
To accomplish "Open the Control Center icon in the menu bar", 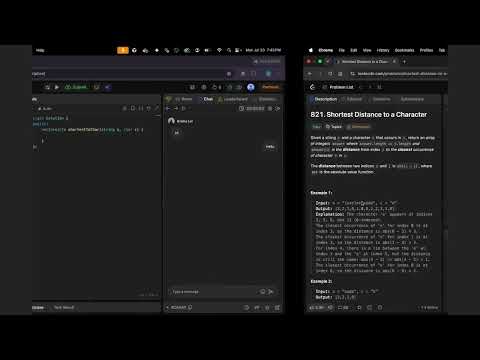I will point(238,50).
